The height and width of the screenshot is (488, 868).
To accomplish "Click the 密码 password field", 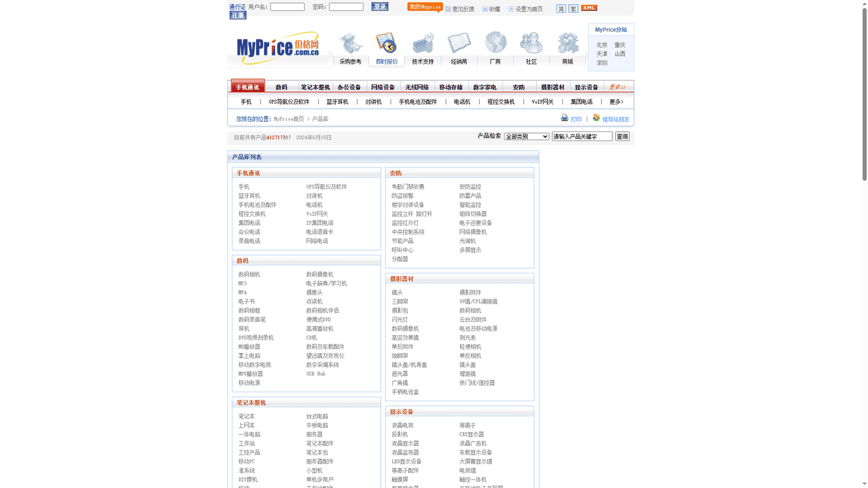I will (346, 7).
